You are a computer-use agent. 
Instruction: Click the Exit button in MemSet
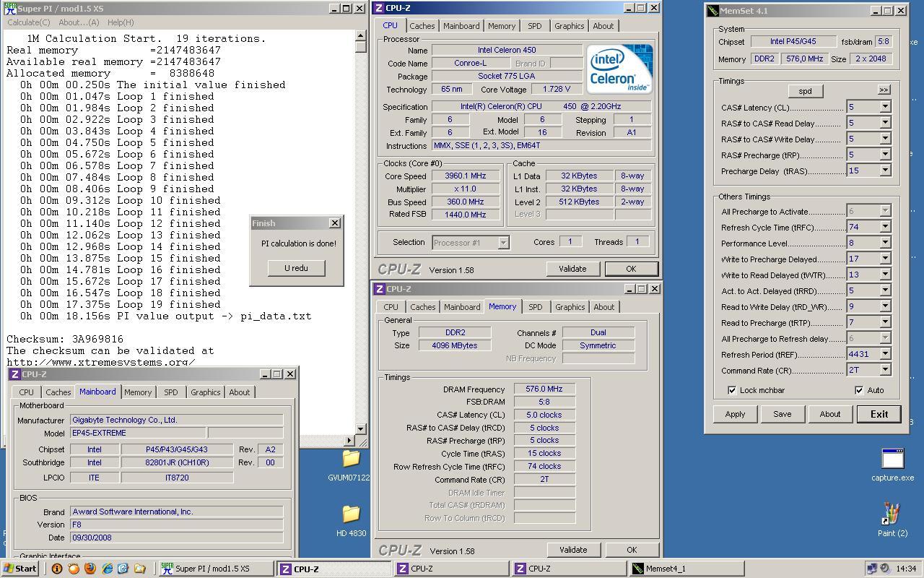click(879, 414)
